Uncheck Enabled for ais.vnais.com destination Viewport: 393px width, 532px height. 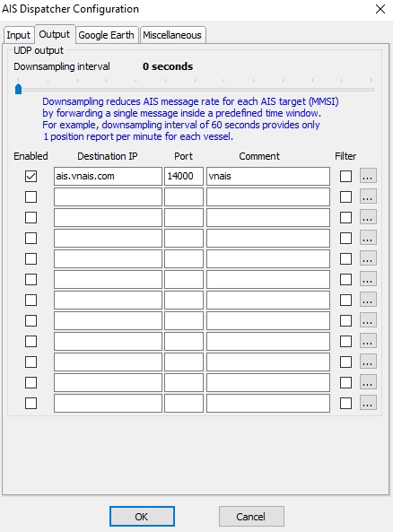(31, 176)
